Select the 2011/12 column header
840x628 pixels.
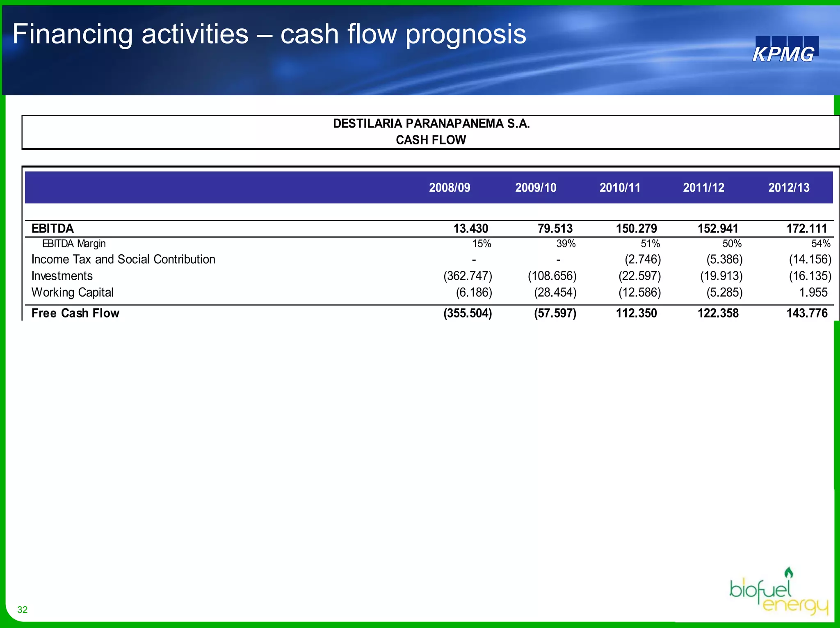pos(703,188)
